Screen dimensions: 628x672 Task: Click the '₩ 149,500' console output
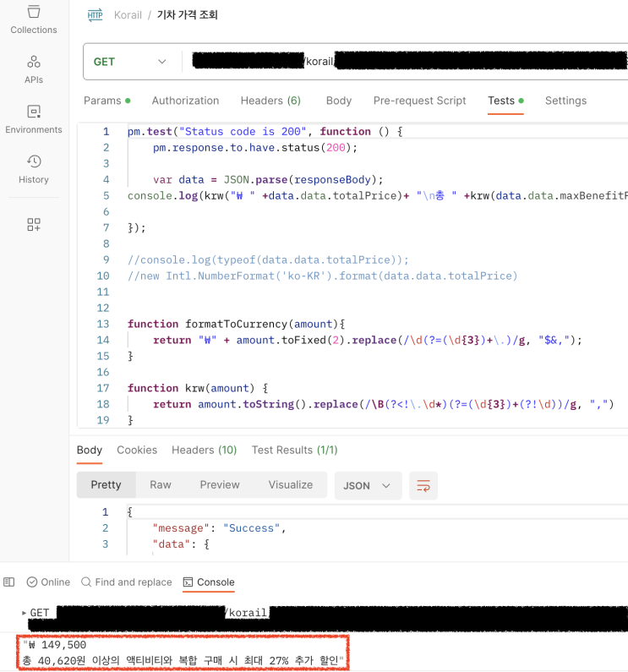[54, 645]
